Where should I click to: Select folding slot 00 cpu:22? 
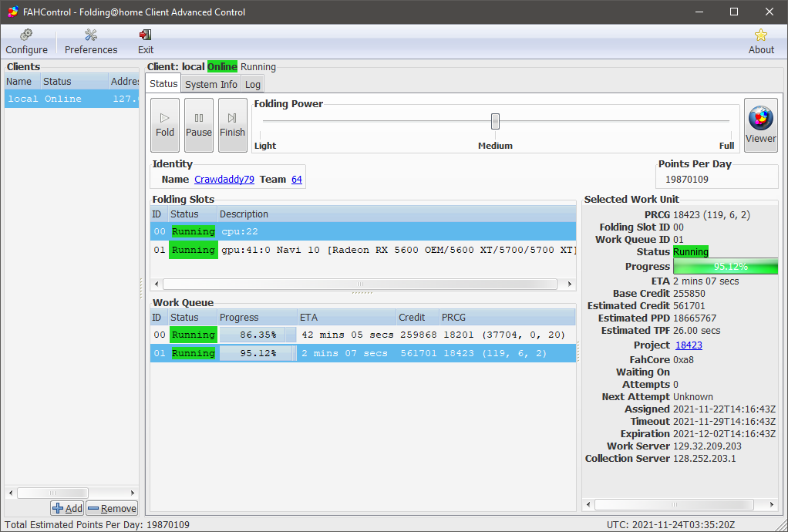(363, 231)
